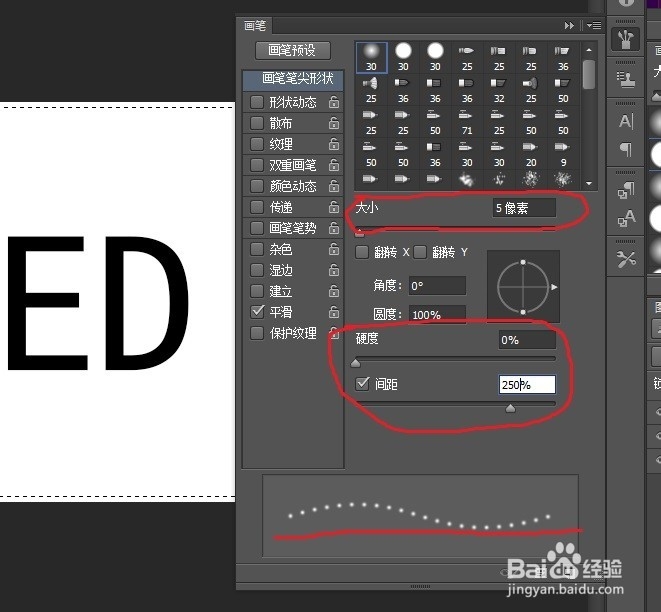The width and height of the screenshot is (661, 612).
Task: Toggle lock for 纹理
Action: (334, 144)
